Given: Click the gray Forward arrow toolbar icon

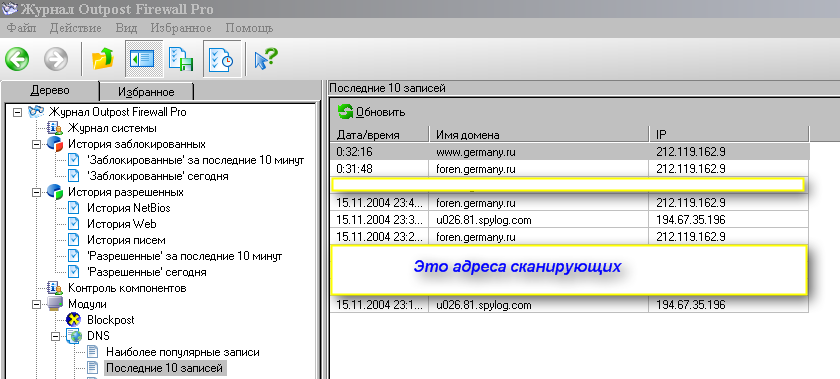Looking at the screenshot, I should coord(56,58).
